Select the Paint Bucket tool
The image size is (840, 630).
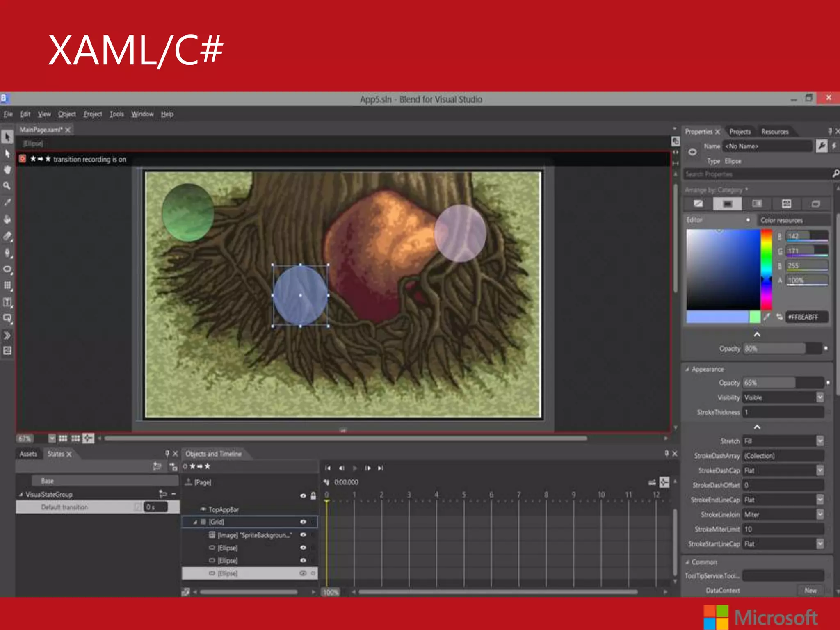point(7,219)
